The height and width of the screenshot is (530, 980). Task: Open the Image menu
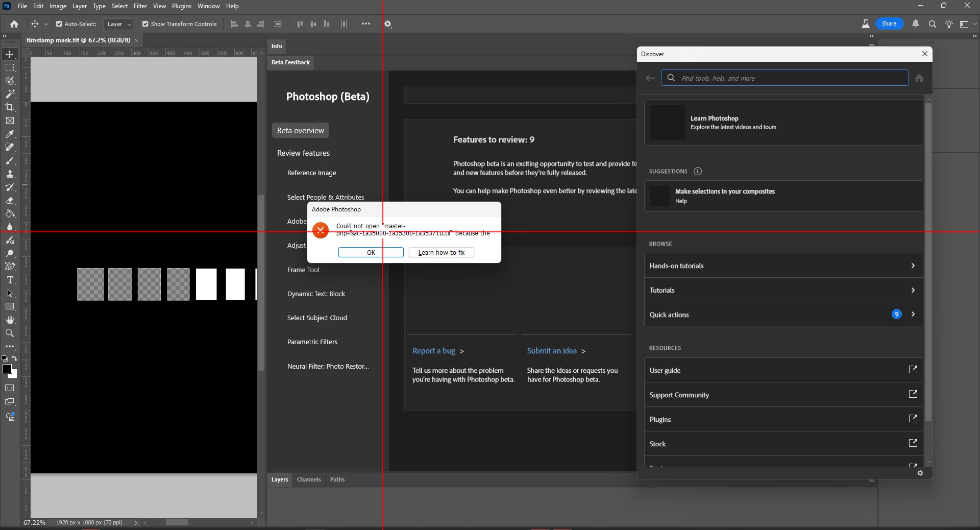58,6
